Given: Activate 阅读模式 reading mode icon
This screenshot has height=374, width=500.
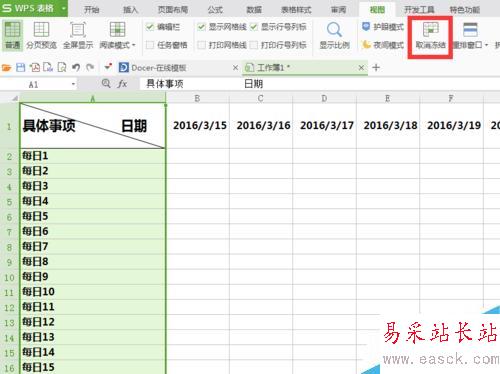Looking at the screenshot, I should pos(117,30).
